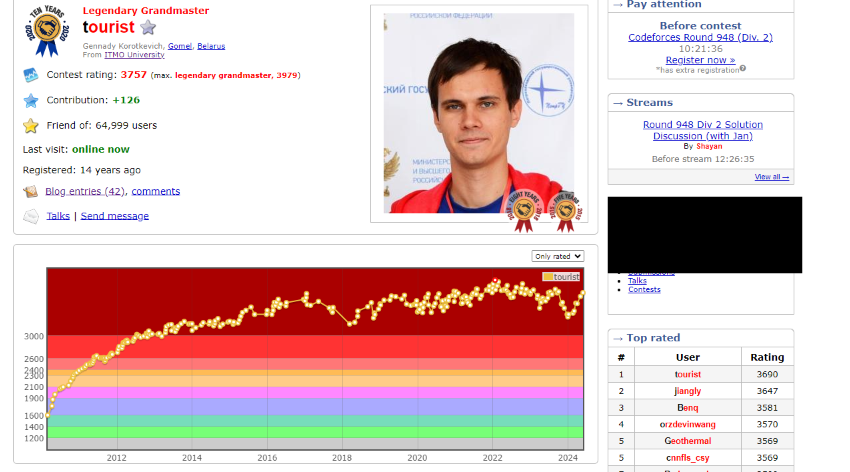Image resolution: width=850 pixels, height=472 pixels.
Task: Click the Register now link
Action: pos(700,60)
